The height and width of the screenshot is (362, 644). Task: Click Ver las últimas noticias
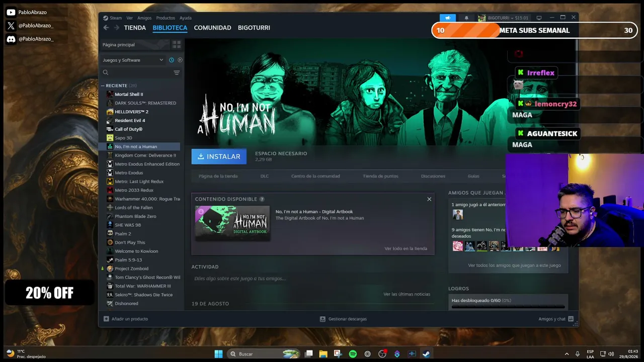click(407, 294)
